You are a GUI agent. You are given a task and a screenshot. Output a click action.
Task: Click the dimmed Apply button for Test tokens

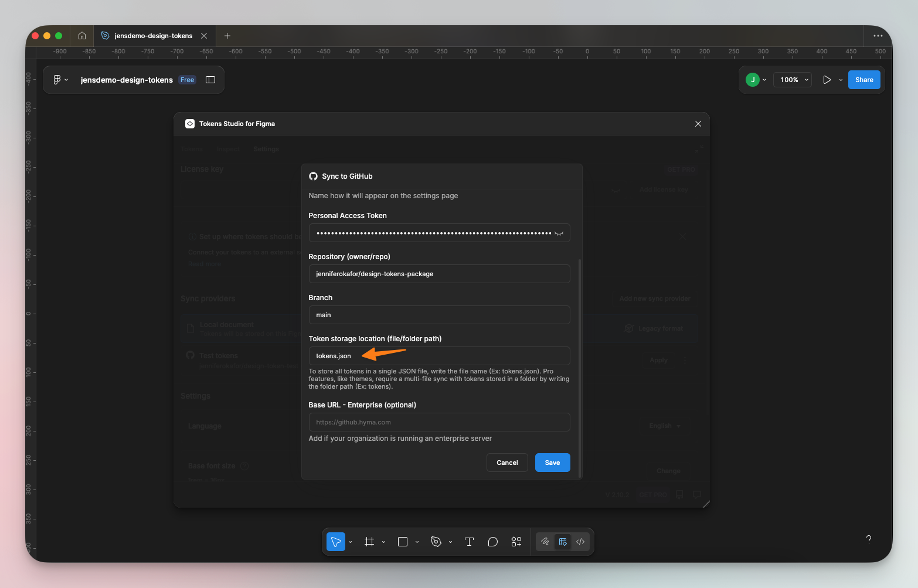pyautogui.click(x=659, y=360)
